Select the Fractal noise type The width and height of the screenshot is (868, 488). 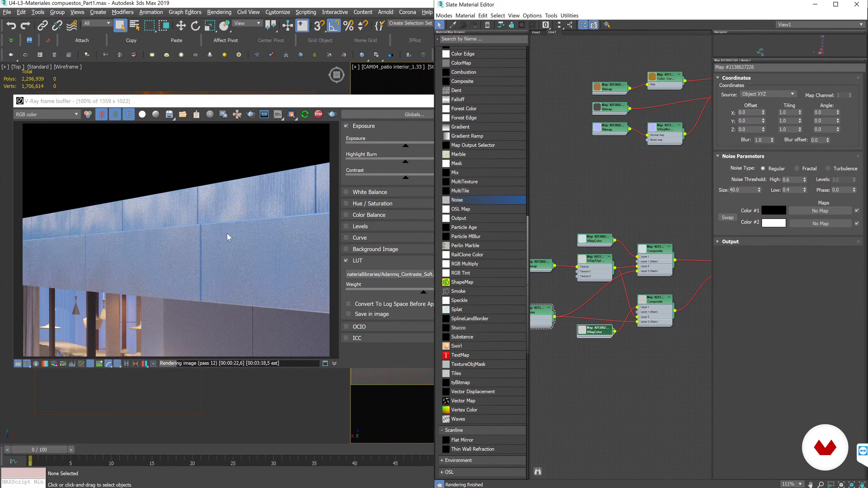click(x=797, y=168)
